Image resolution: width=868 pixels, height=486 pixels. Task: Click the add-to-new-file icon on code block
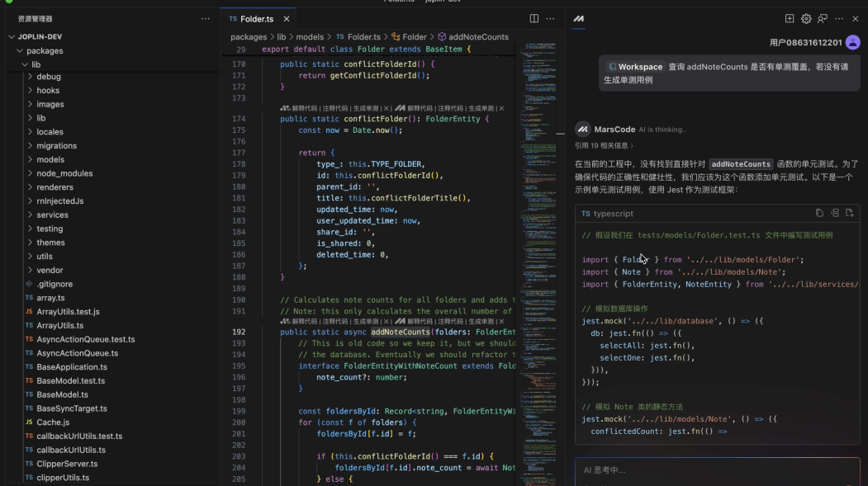pyautogui.click(x=849, y=213)
